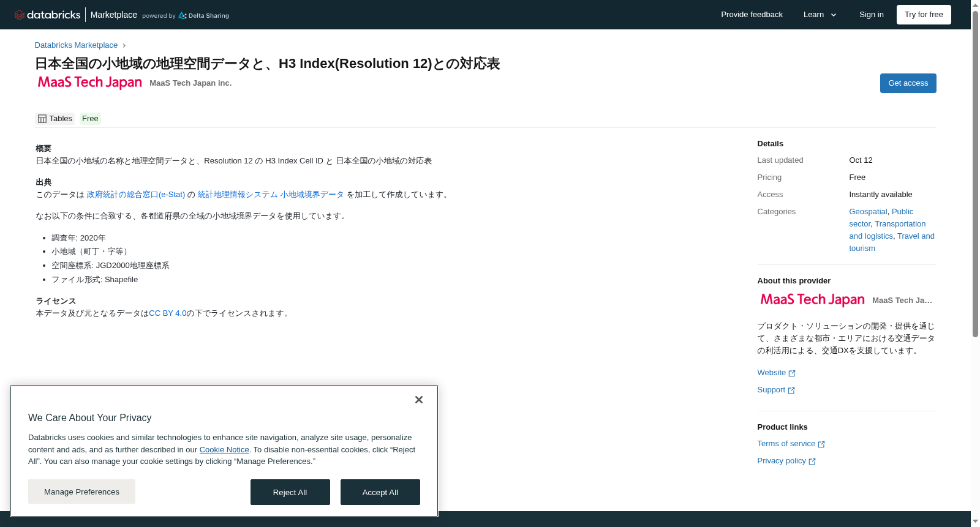Expand the Learn dropdown menu
Viewport: 980px width, 527px height.
click(820, 15)
